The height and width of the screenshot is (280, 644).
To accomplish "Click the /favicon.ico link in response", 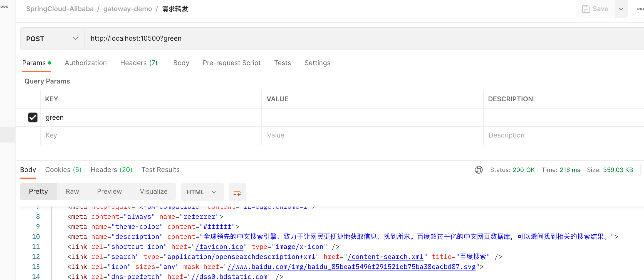I will [x=219, y=247].
